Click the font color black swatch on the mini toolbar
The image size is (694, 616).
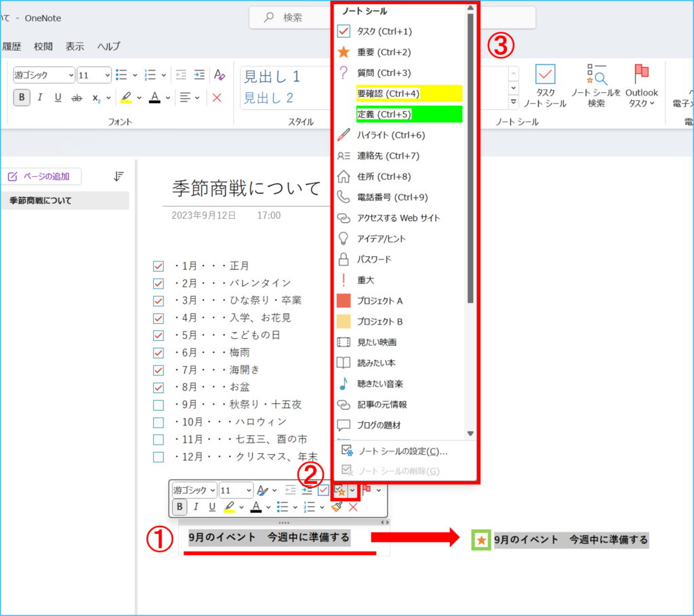[x=256, y=507]
